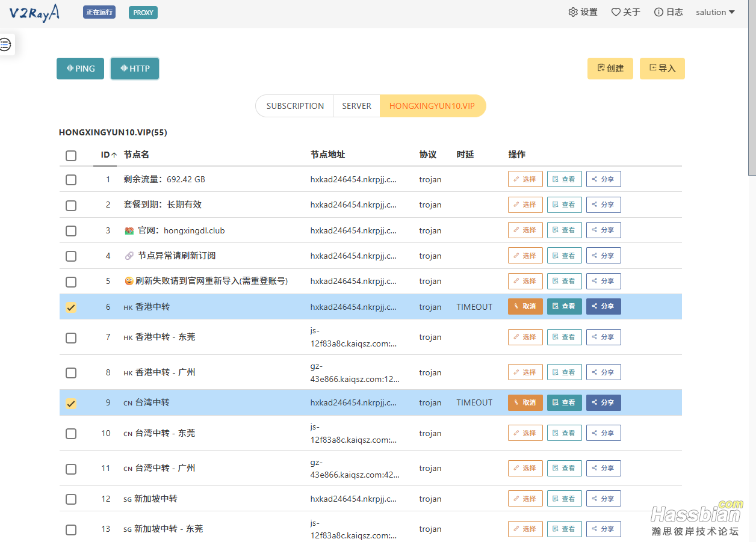Click the text "剩余流量: 692.42 GB"

click(x=164, y=179)
